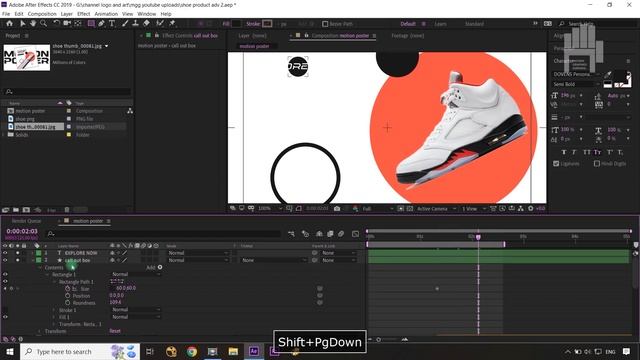Image resolution: width=640 pixels, height=360 pixels.
Task: Click the Motion Blur enable icon in timeline
Action: (x=341, y=234)
